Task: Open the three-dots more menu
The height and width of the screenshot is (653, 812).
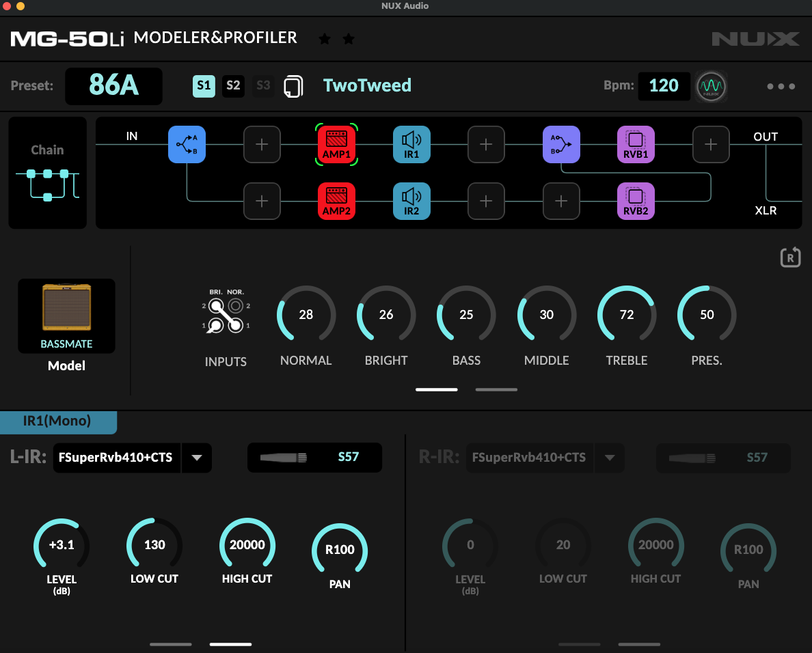Action: [781, 87]
